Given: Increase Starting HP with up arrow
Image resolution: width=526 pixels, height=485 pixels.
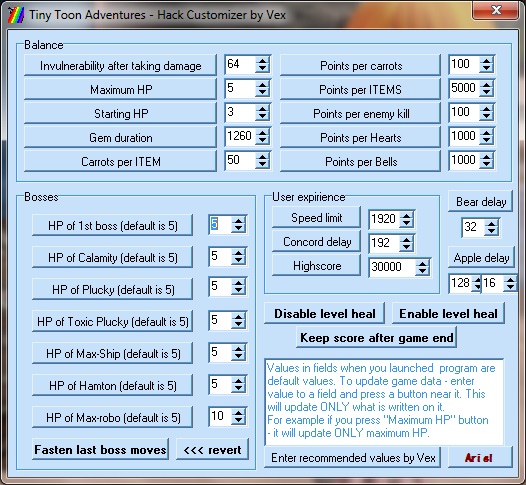Looking at the screenshot, I should click(x=262, y=109).
